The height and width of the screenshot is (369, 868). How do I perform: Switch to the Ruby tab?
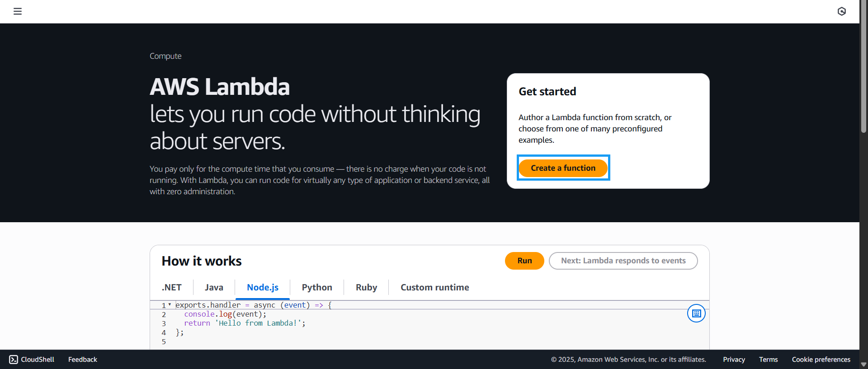point(366,287)
